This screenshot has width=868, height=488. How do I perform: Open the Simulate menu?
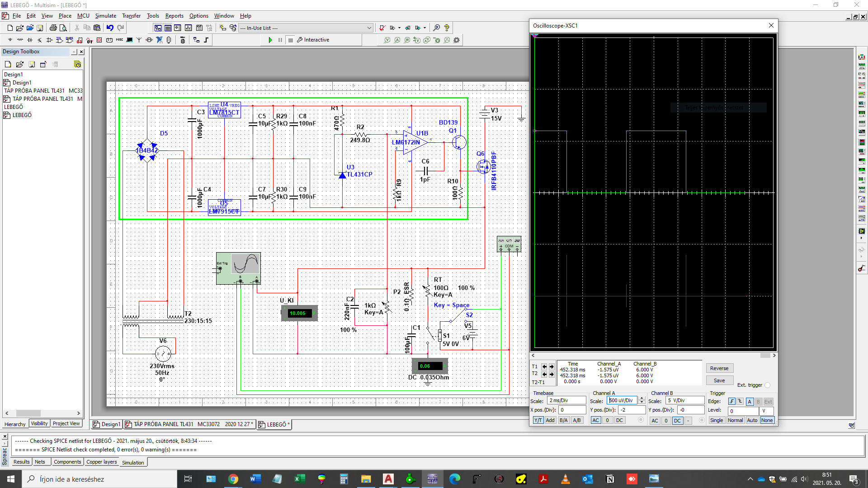(x=105, y=16)
